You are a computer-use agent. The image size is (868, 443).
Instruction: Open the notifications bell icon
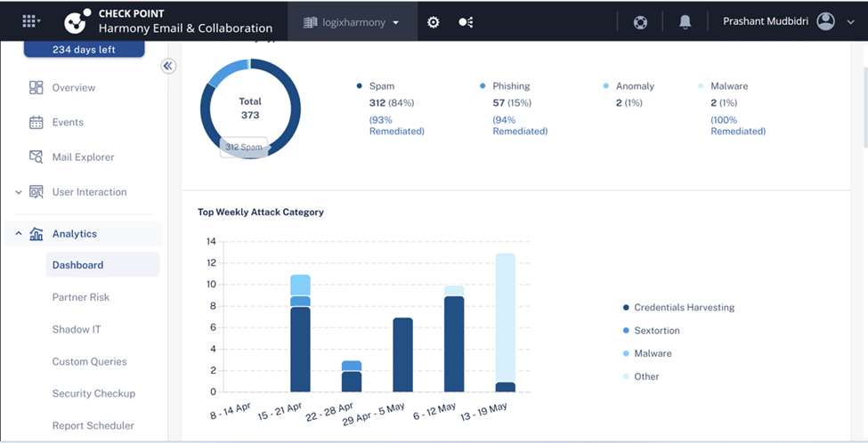(x=685, y=22)
